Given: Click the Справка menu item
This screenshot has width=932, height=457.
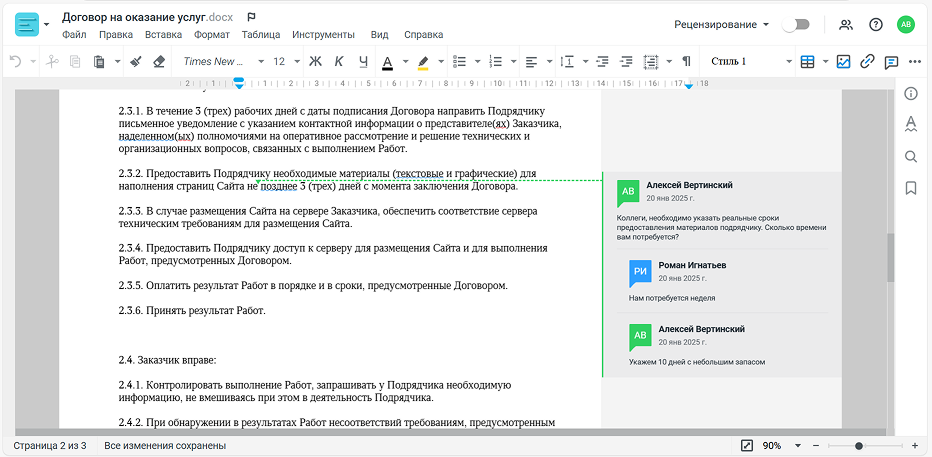Looking at the screenshot, I should click(x=423, y=34).
